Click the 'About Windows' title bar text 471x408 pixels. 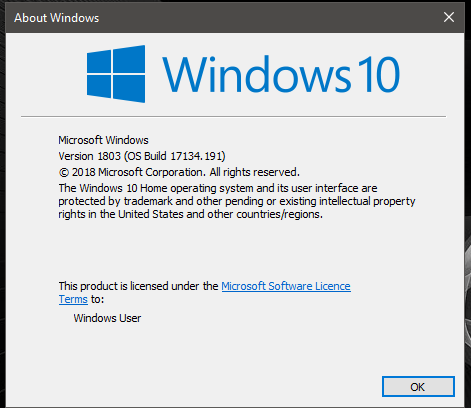(x=57, y=18)
